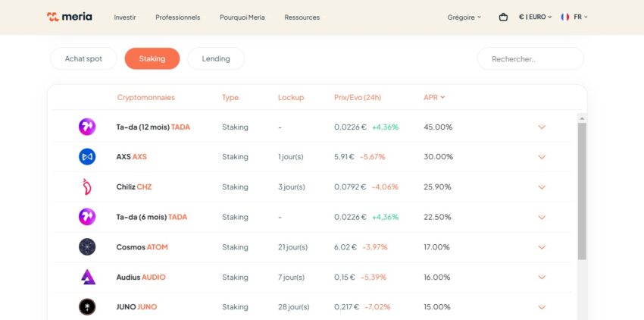
Task: Click the 17.00% APR value
Action: click(x=436, y=247)
